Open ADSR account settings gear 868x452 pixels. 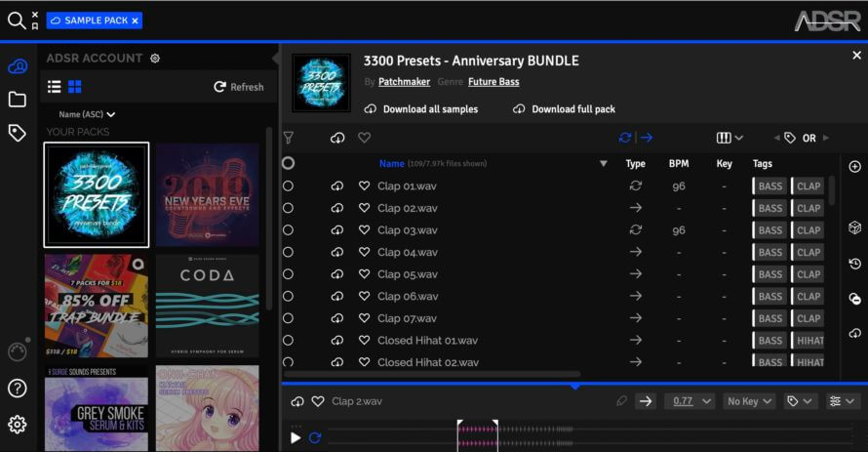155,59
